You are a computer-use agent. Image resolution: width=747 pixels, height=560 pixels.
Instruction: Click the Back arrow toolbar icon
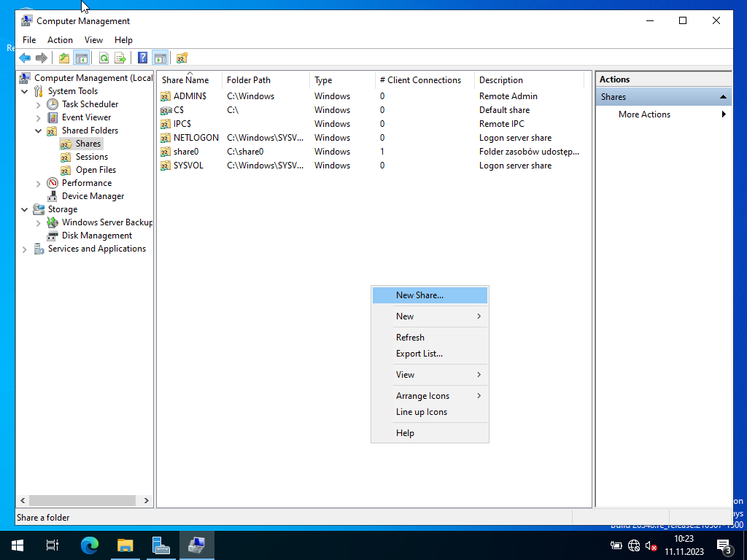[x=25, y=58]
